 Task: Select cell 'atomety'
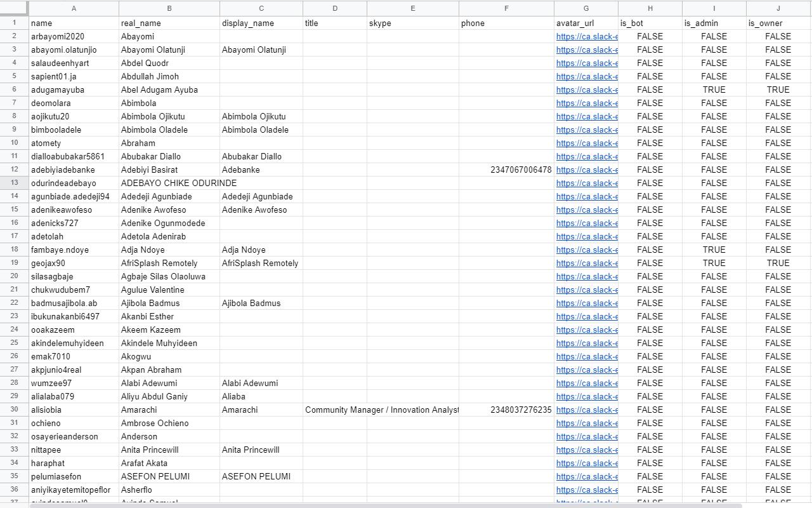point(74,143)
